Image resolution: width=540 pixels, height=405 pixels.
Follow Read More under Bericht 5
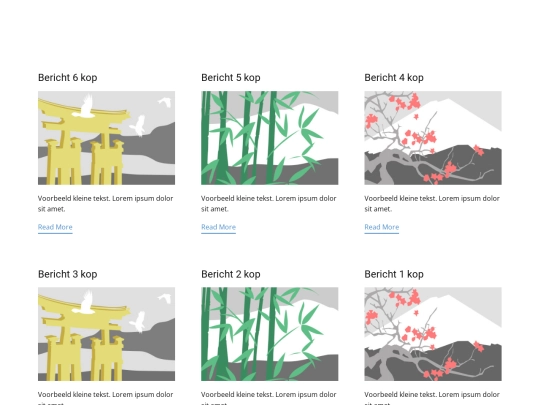click(x=218, y=227)
